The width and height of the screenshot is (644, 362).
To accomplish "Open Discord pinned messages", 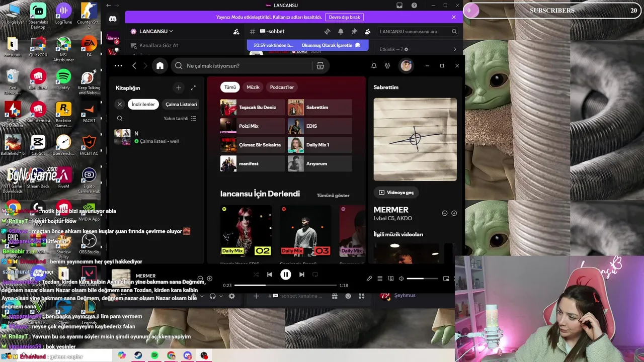I will coord(354,31).
